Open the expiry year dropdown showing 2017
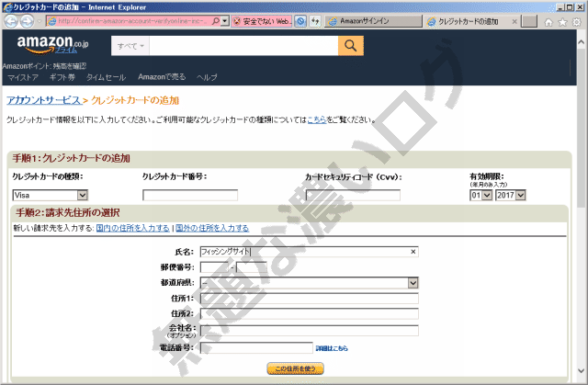 click(511, 195)
